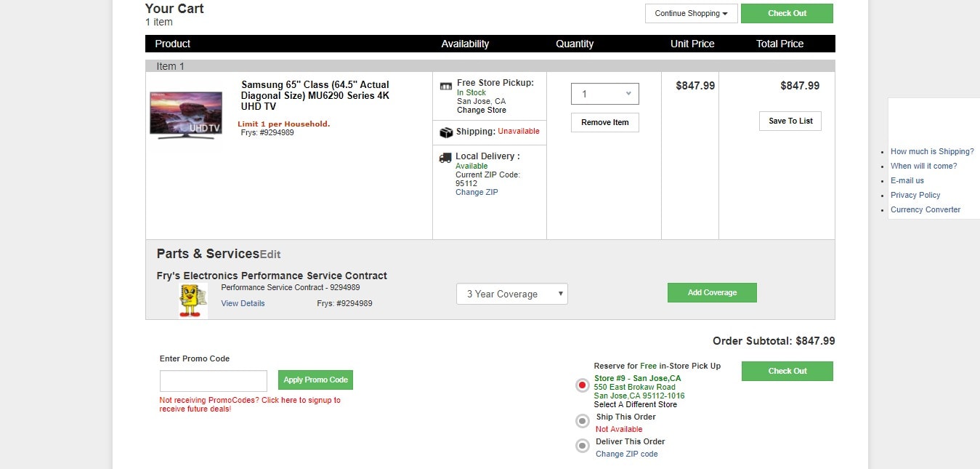Click the Frys: #9294989 text under product title
The height and width of the screenshot is (469, 980).
click(267, 132)
